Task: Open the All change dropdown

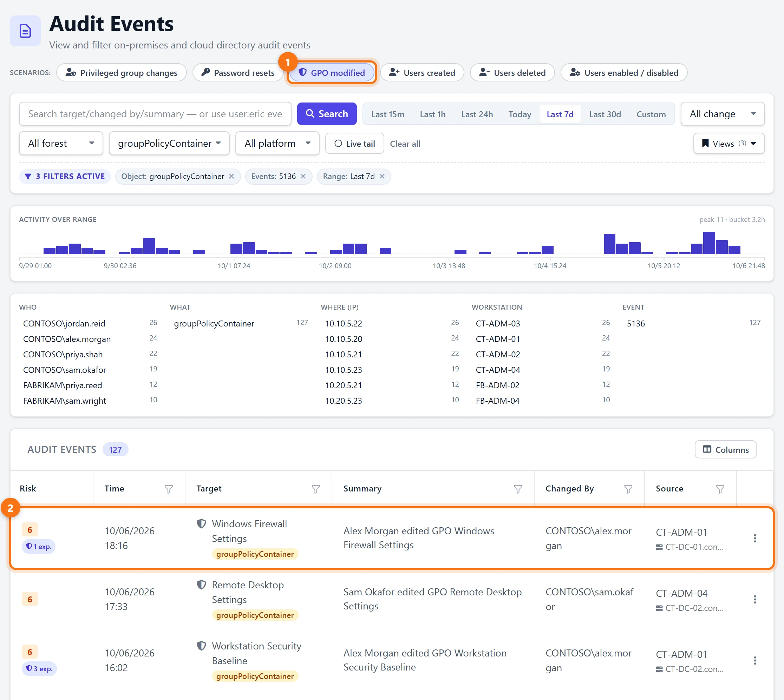Action: (x=723, y=114)
